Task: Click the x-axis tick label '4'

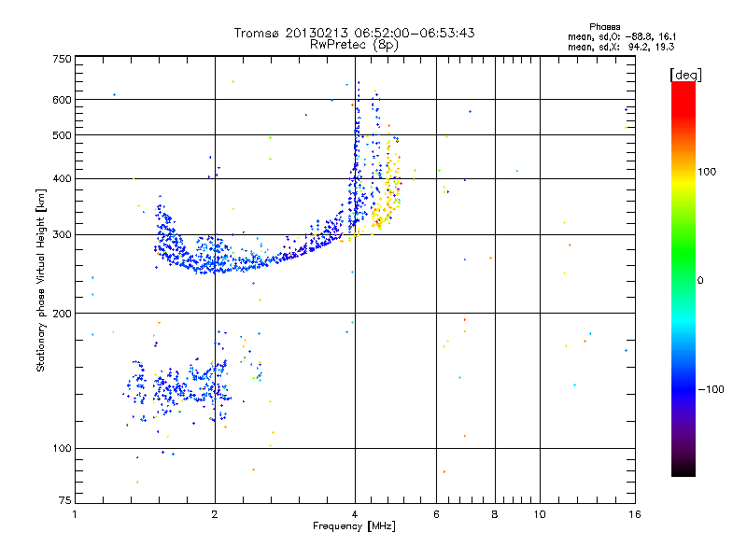Action: (x=355, y=514)
